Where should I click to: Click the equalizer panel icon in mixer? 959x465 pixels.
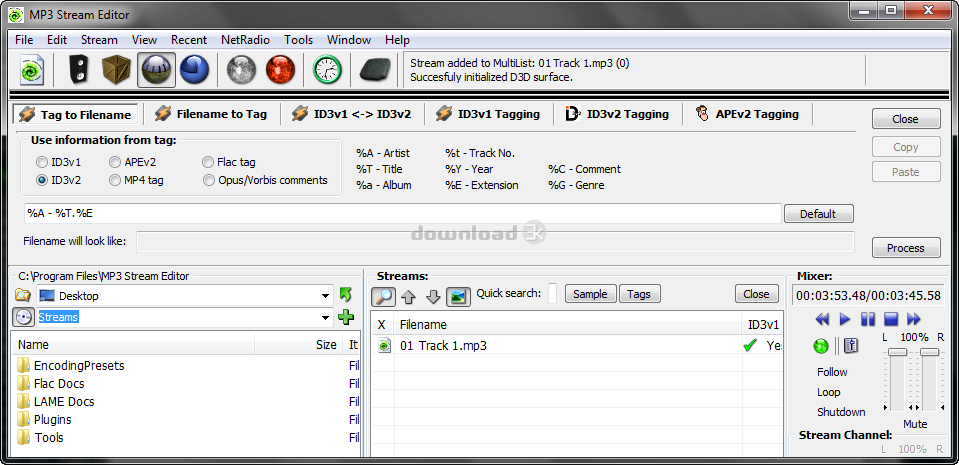tap(851, 346)
